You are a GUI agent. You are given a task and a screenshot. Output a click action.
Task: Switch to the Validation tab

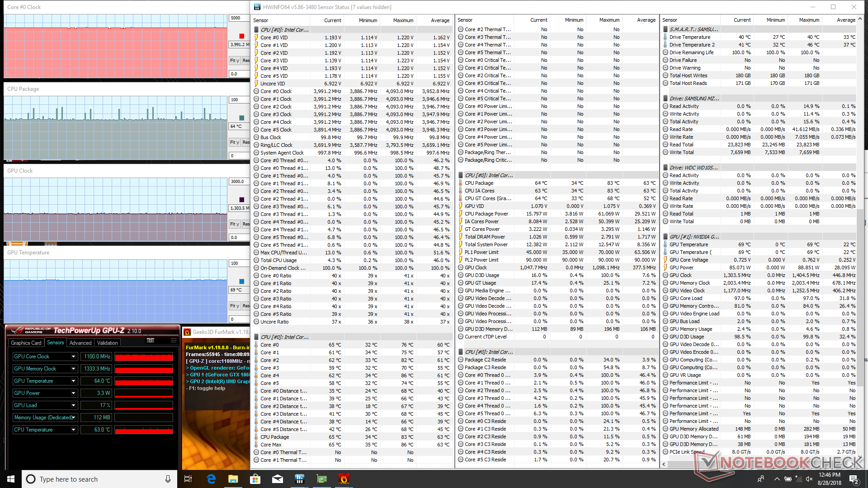pos(107,343)
